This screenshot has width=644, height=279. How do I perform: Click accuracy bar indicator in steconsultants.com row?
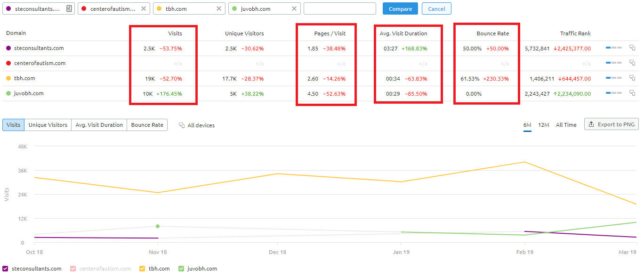pyautogui.click(x=614, y=48)
